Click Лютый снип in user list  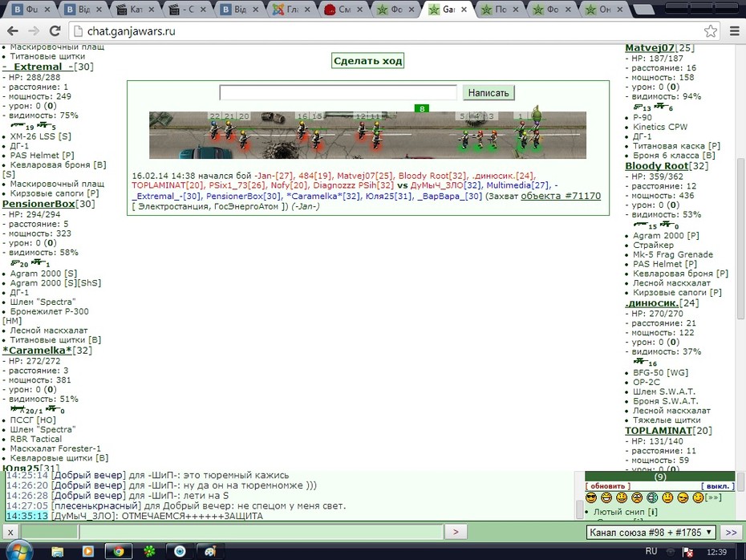click(619, 512)
